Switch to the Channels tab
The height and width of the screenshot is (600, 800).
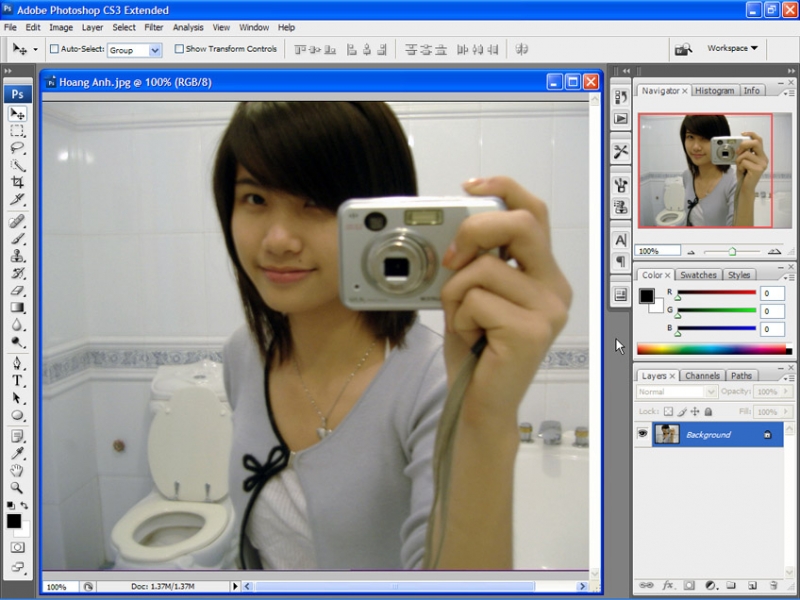[702, 376]
